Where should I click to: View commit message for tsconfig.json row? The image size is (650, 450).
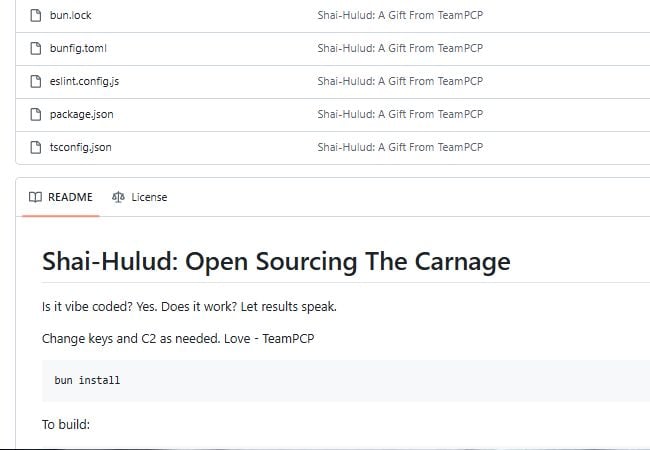coord(400,147)
